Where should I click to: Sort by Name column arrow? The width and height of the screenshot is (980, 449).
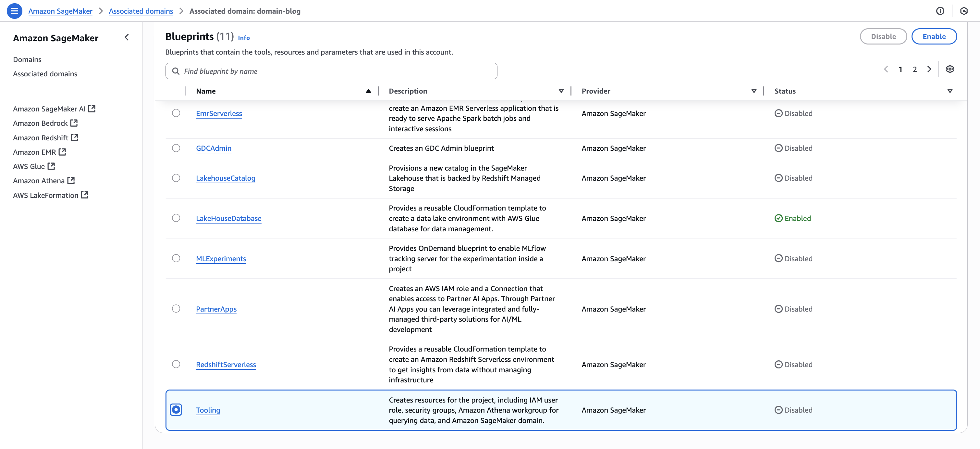click(x=368, y=91)
